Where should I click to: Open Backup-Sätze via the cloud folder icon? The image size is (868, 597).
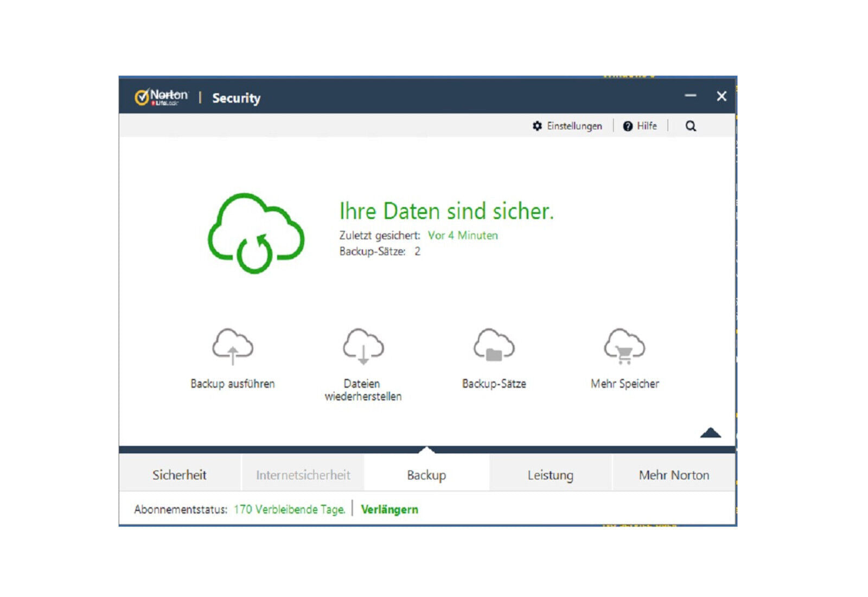[x=494, y=345]
